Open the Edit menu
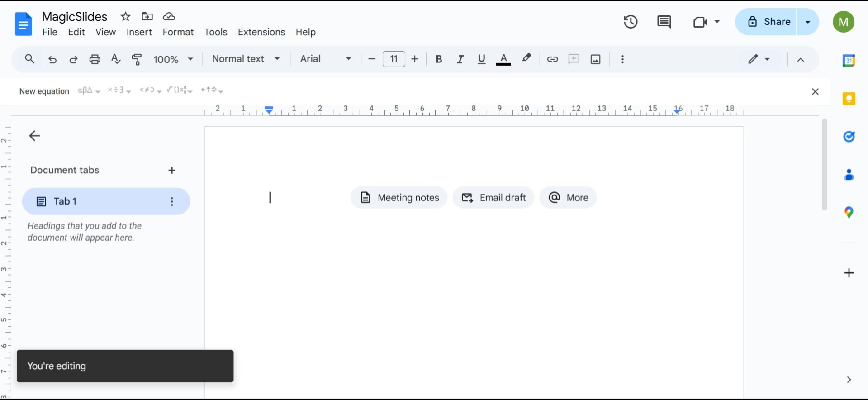This screenshot has width=868, height=400. point(76,32)
